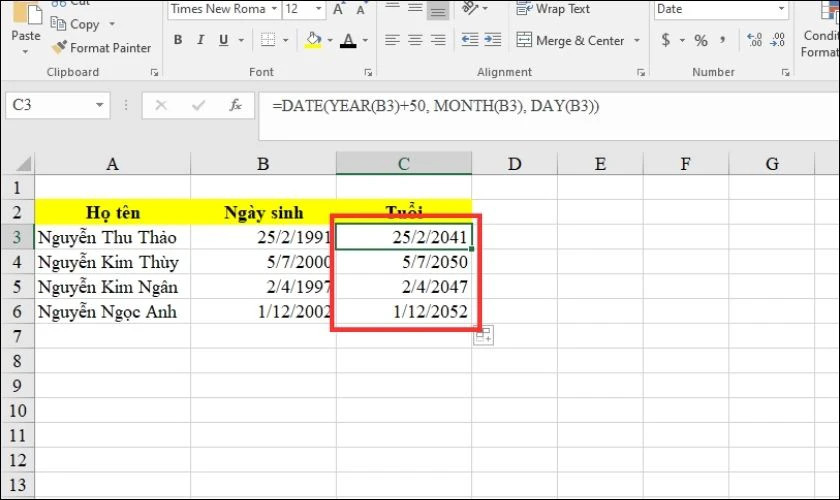Select column C header
The height and width of the screenshot is (500, 840).
click(404, 163)
